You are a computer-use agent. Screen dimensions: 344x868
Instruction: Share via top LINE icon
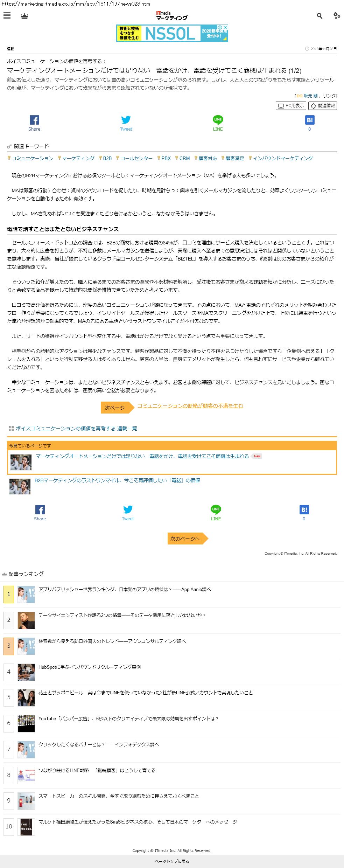(218, 123)
